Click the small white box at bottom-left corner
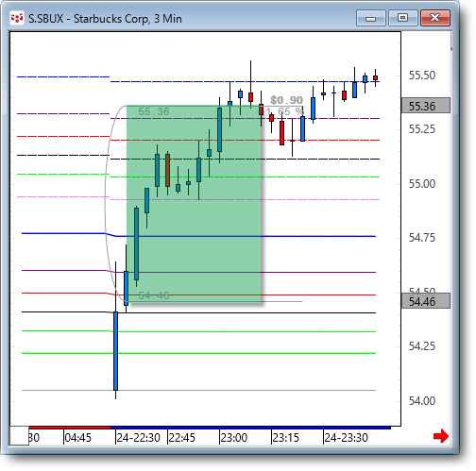The image size is (476, 471). point(19,435)
